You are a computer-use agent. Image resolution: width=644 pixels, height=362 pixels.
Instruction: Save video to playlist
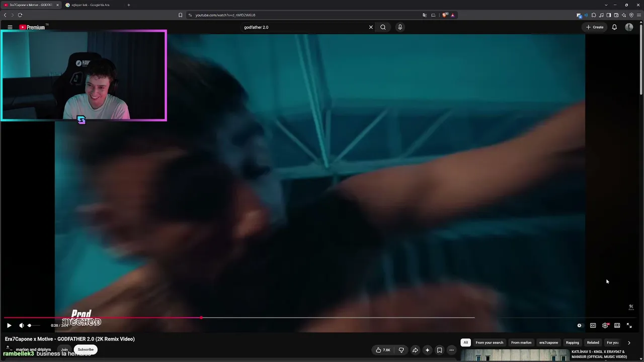click(x=439, y=350)
